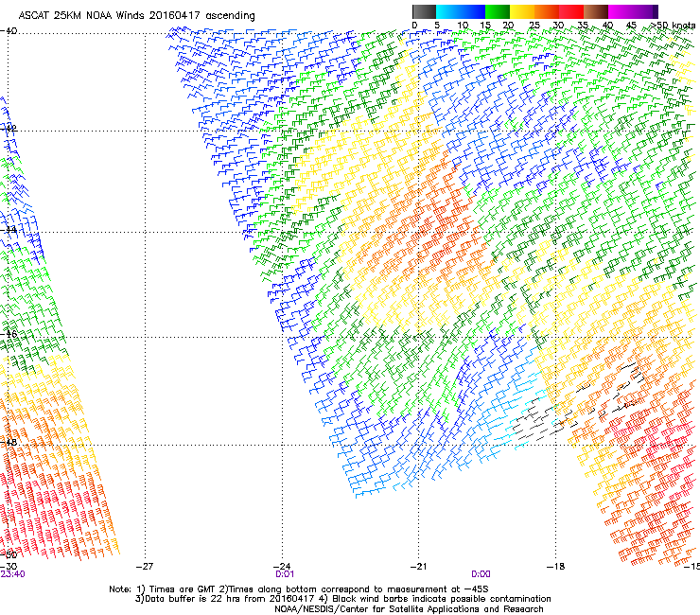Click the cyan-to-blue 5-15 knots legend swatch

[461, 11]
